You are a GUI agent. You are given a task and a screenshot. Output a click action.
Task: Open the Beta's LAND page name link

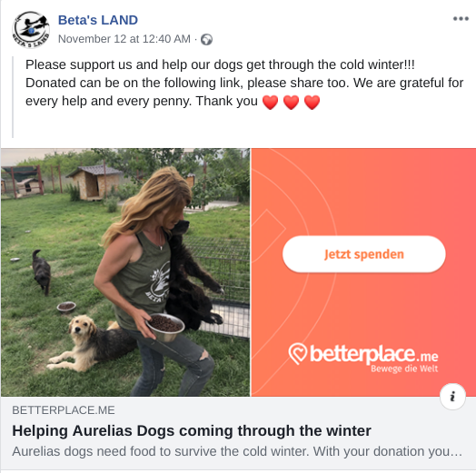pos(98,20)
